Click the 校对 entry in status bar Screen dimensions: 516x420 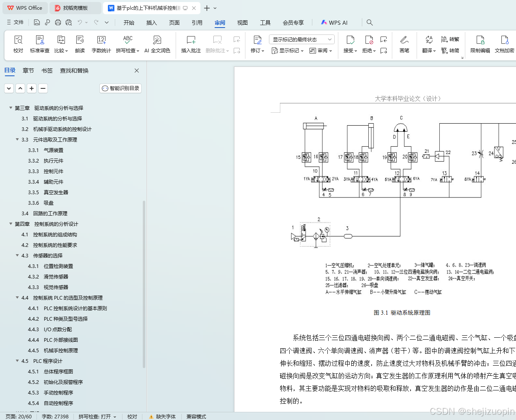point(132,416)
